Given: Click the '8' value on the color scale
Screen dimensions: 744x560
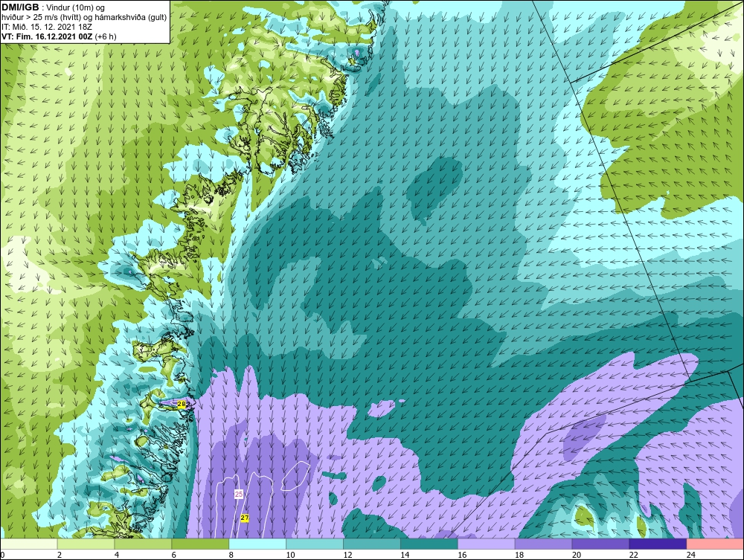Looking at the screenshot, I should (231, 555).
